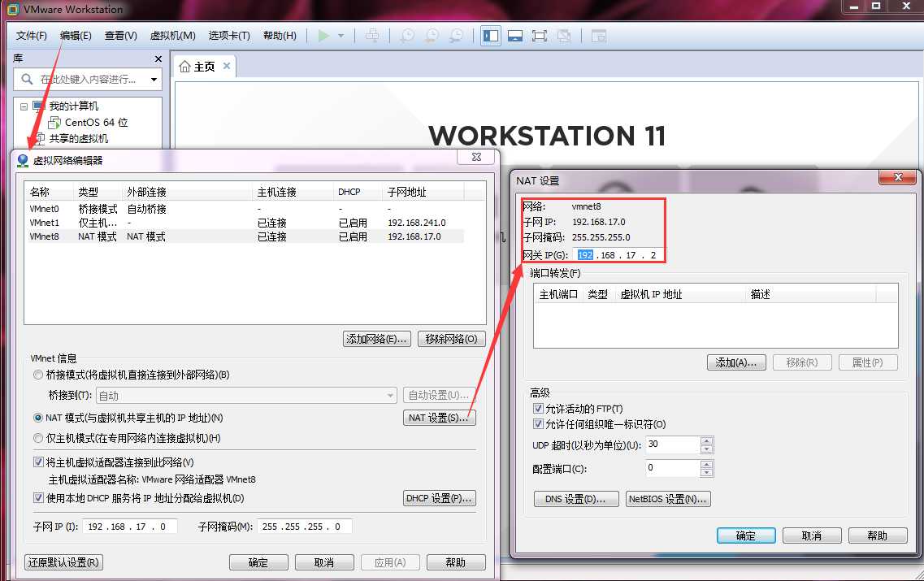The width and height of the screenshot is (924, 581).
Task: Toggle the library sidebar view icon
Action: [x=490, y=36]
